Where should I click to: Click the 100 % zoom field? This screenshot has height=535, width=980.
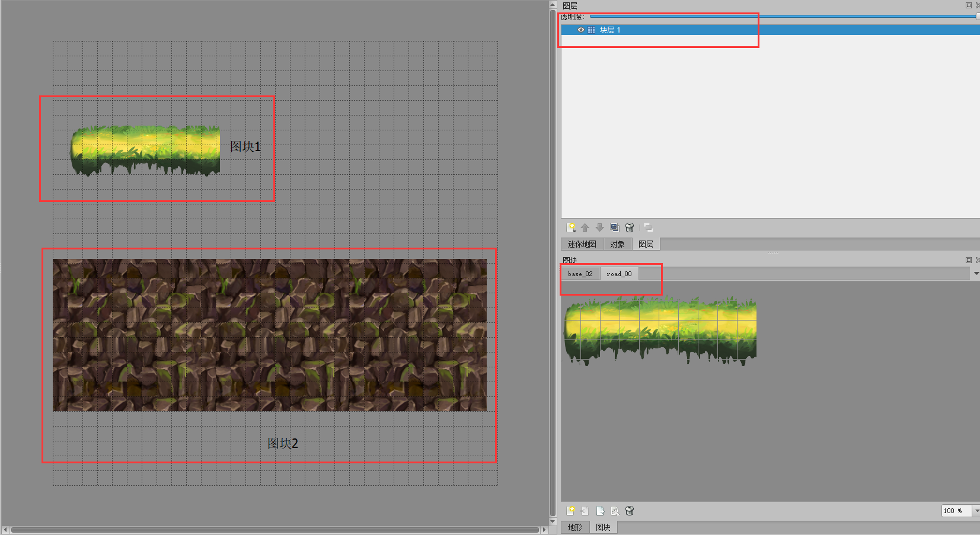[x=956, y=511]
